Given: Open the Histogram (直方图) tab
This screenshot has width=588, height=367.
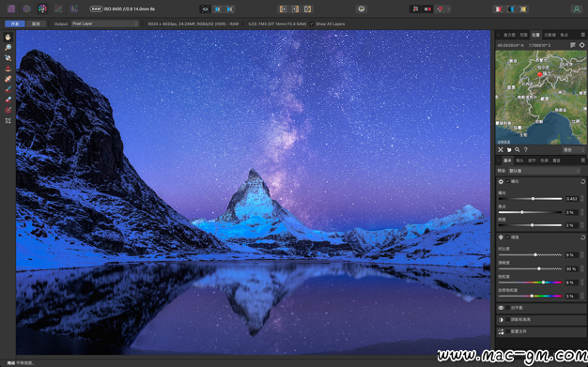Looking at the screenshot, I should point(509,35).
